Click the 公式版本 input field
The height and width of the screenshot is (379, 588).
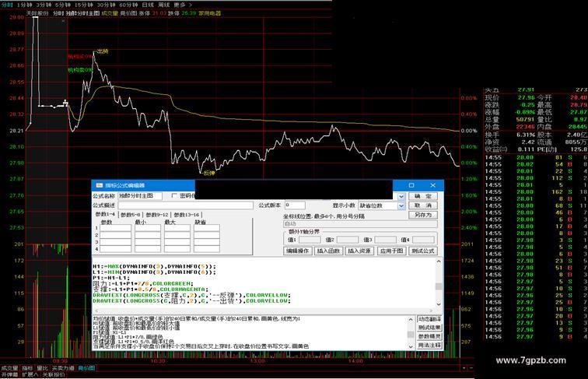pos(295,205)
